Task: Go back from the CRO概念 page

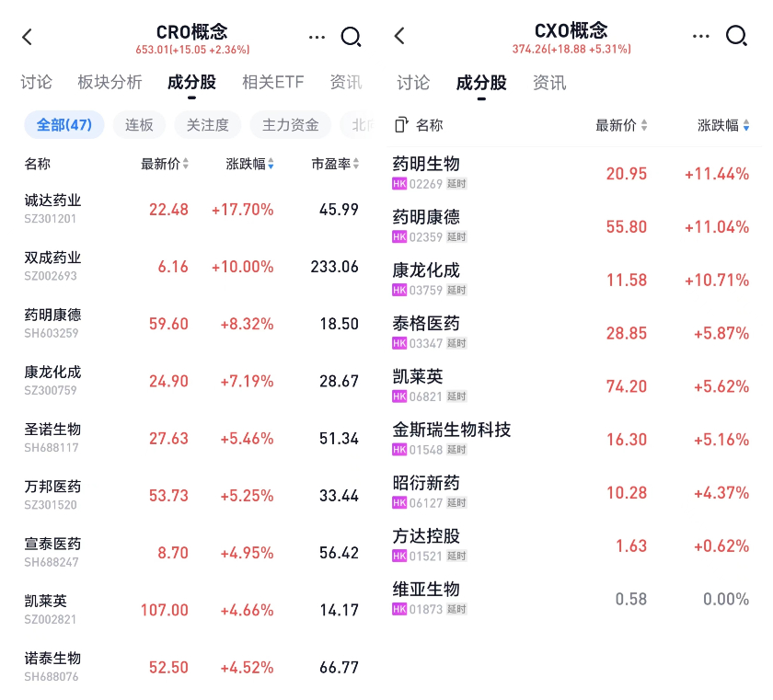Action: click(x=28, y=37)
